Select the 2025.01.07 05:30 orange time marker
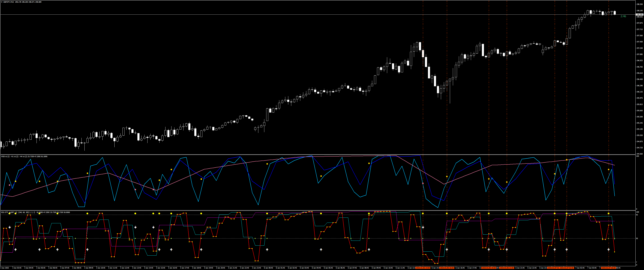Viewport: 644px width, 270px height. [608, 268]
